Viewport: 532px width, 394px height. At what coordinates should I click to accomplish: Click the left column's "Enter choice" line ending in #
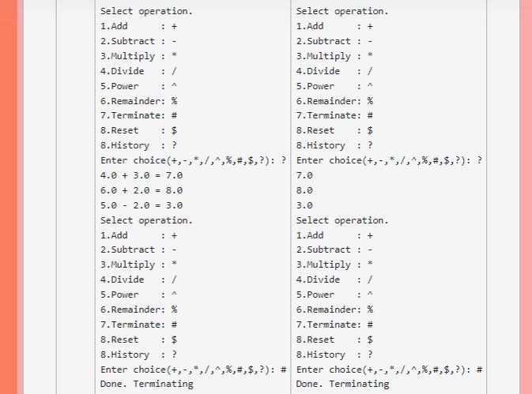point(194,370)
